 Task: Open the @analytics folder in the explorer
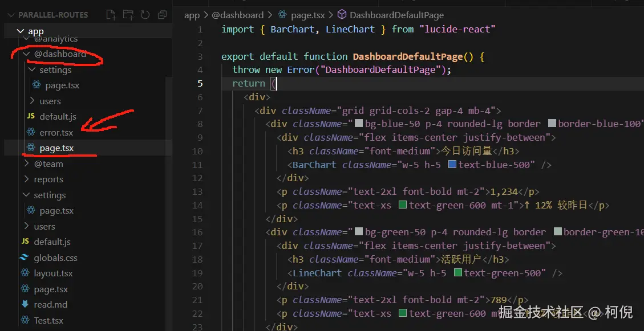[55, 39]
